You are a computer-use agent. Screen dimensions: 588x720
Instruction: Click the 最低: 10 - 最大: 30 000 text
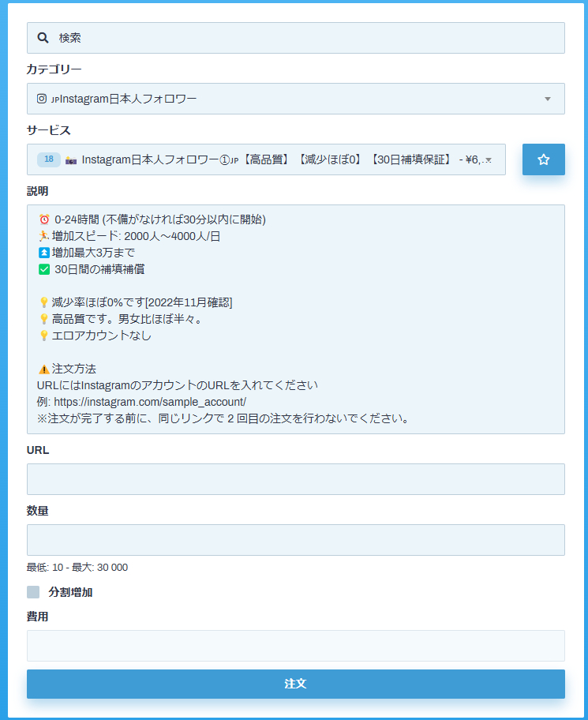click(77, 568)
